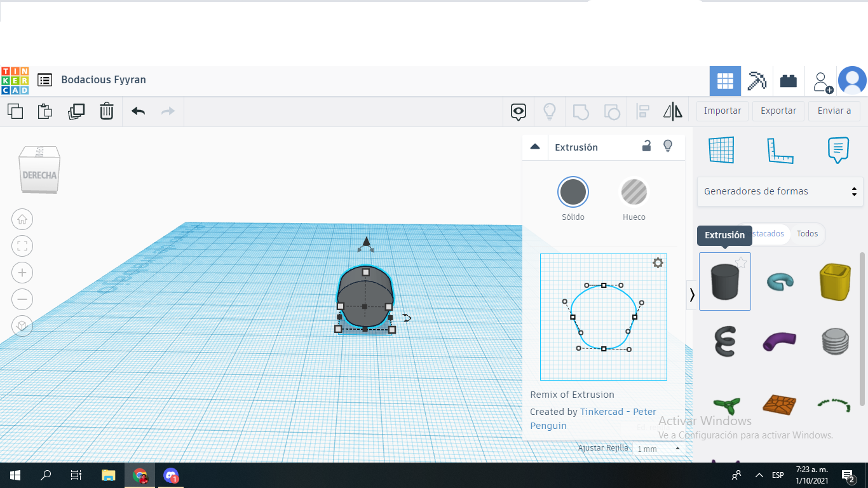868x488 pixels.
Task: Click the Enviar a button
Action: (x=834, y=111)
